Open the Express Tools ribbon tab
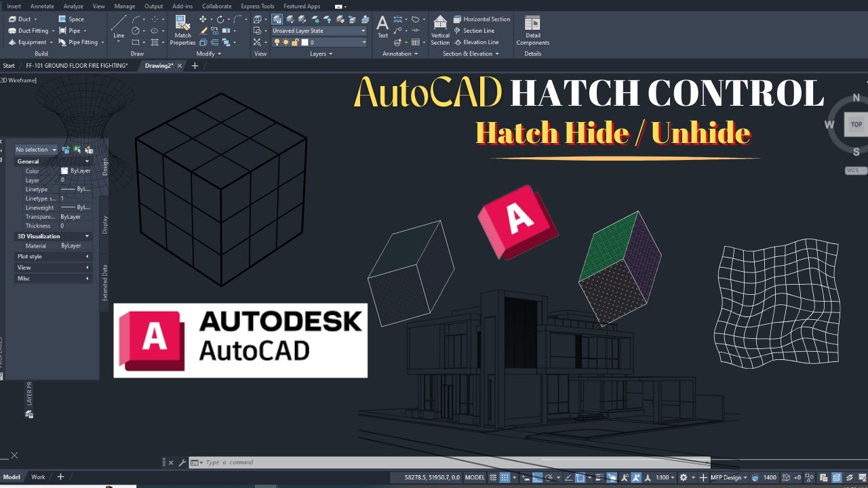 tap(258, 6)
